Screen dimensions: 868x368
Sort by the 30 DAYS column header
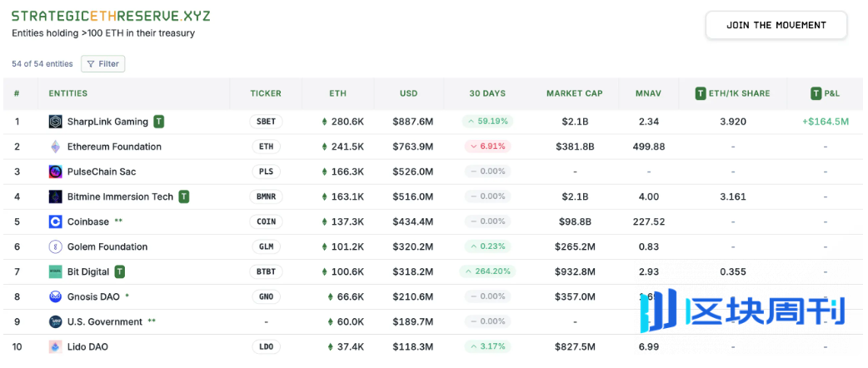[487, 93]
